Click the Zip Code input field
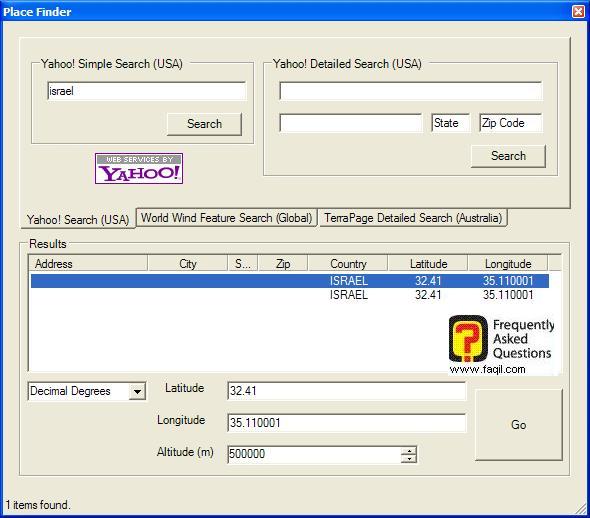590x518 pixels. pyautogui.click(x=511, y=123)
